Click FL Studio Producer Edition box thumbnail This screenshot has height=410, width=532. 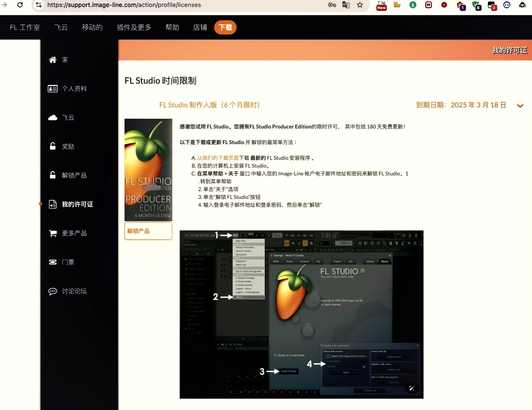point(148,170)
